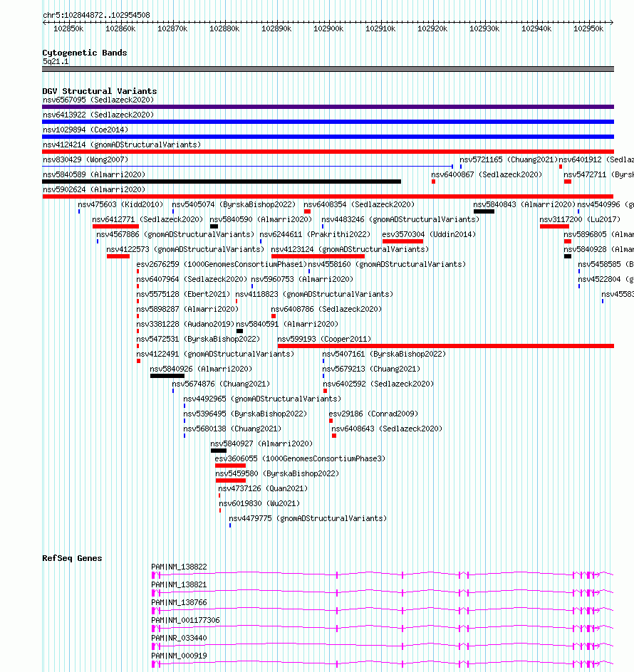The width and height of the screenshot is (634, 672).
Task: Open the PAM|NM_138821 transcript label
Action: click(x=180, y=584)
